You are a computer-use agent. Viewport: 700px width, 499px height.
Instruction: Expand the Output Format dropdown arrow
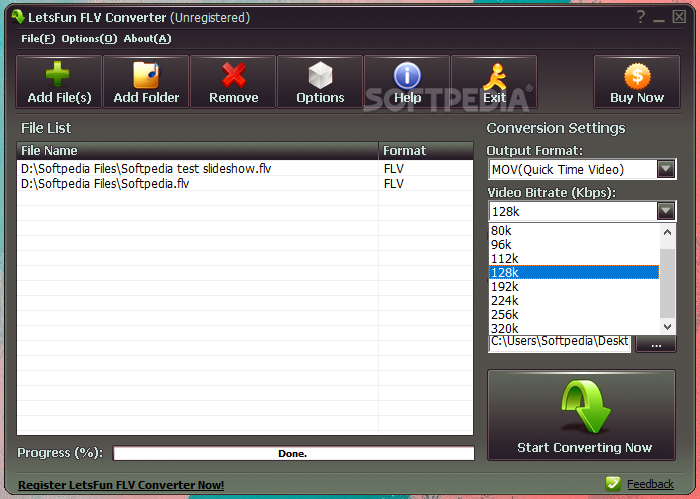(x=666, y=169)
